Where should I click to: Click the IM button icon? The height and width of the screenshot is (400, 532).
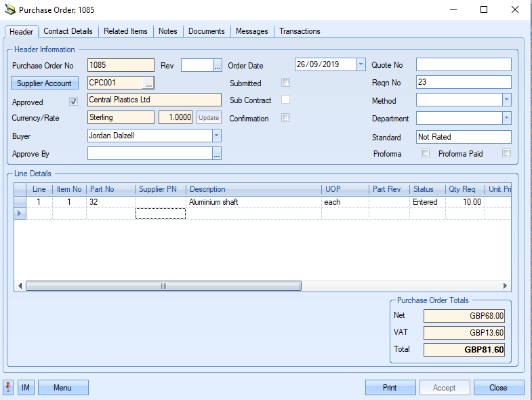[x=26, y=388]
